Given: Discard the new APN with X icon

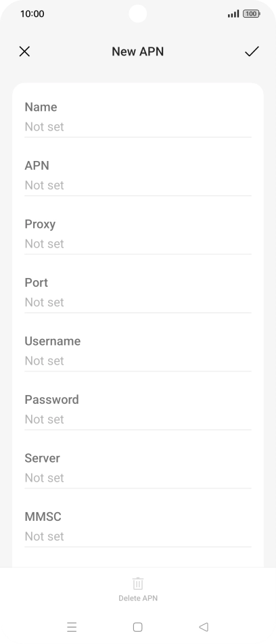Looking at the screenshot, I should point(24,51).
